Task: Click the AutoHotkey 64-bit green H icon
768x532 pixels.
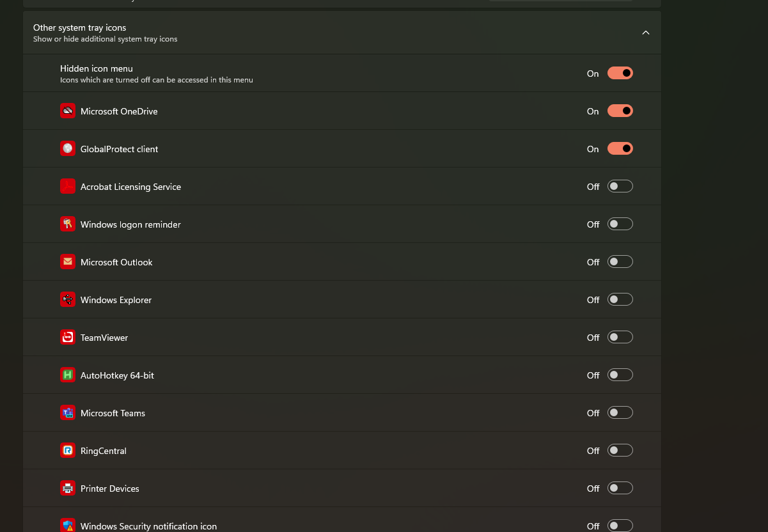Action: click(68, 375)
